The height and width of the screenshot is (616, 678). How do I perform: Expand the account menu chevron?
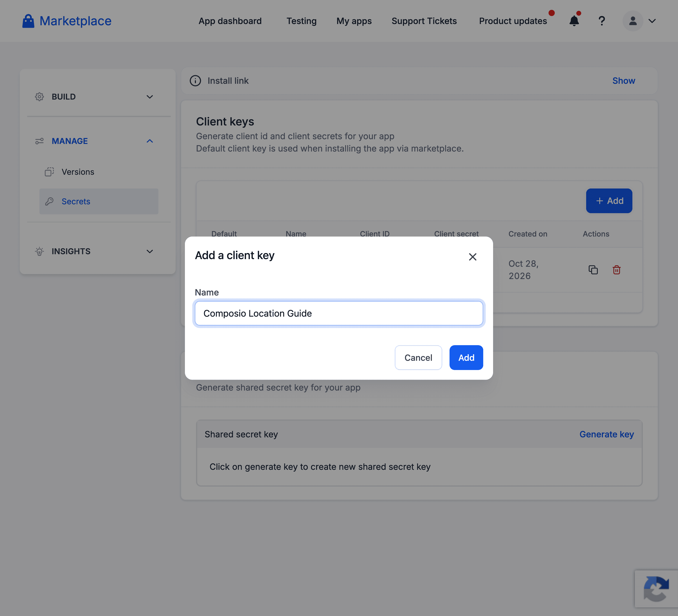652,21
